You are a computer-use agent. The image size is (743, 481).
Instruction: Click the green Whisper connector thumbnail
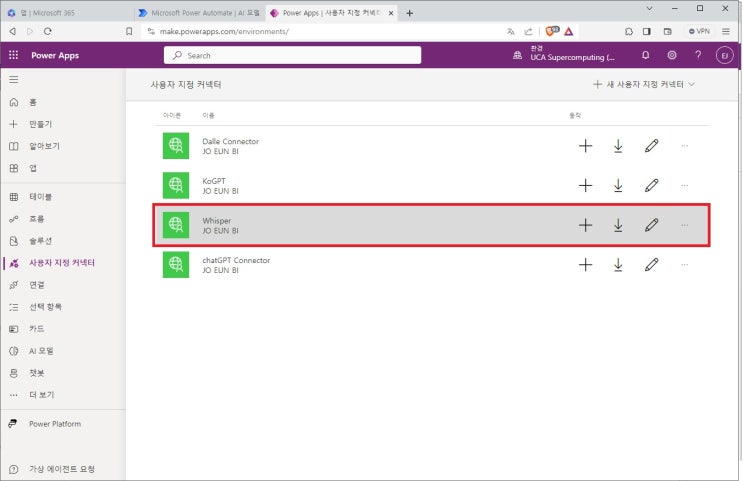[x=176, y=225]
